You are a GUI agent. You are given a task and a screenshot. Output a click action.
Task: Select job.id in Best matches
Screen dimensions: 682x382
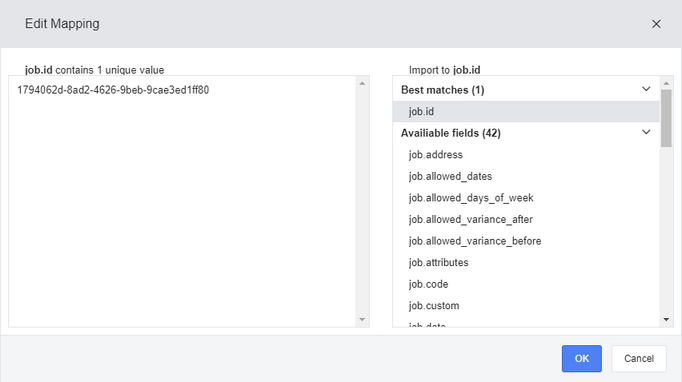(x=526, y=111)
